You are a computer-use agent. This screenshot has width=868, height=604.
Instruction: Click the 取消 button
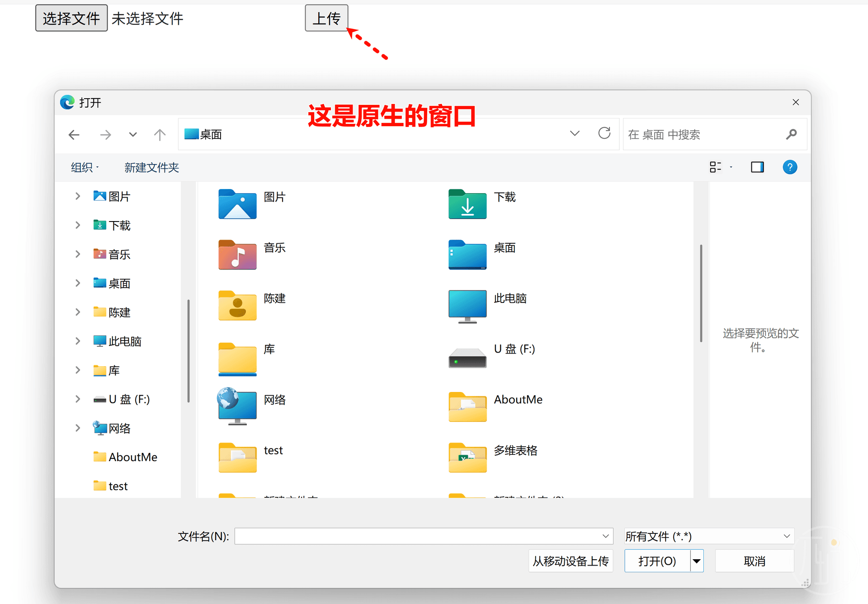click(x=754, y=561)
